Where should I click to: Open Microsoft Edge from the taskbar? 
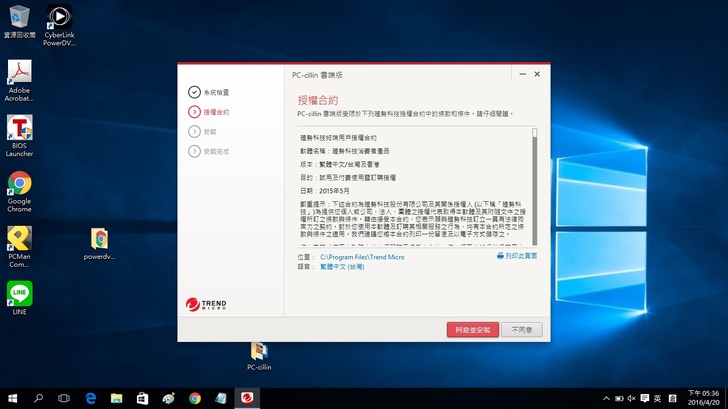tap(90, 398)
